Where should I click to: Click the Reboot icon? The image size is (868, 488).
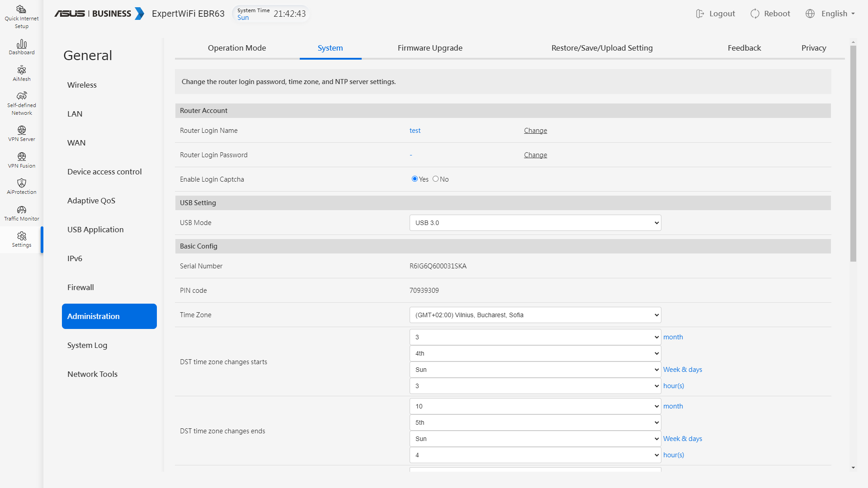[x=755, y=14]
